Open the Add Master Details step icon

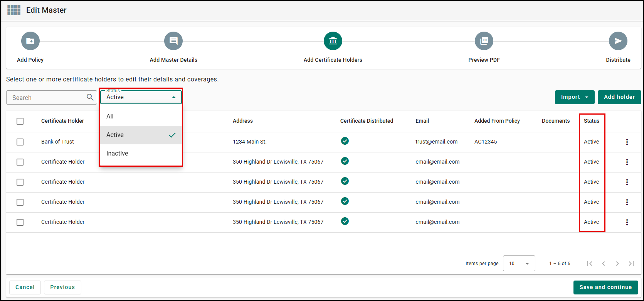coord(173,41)
